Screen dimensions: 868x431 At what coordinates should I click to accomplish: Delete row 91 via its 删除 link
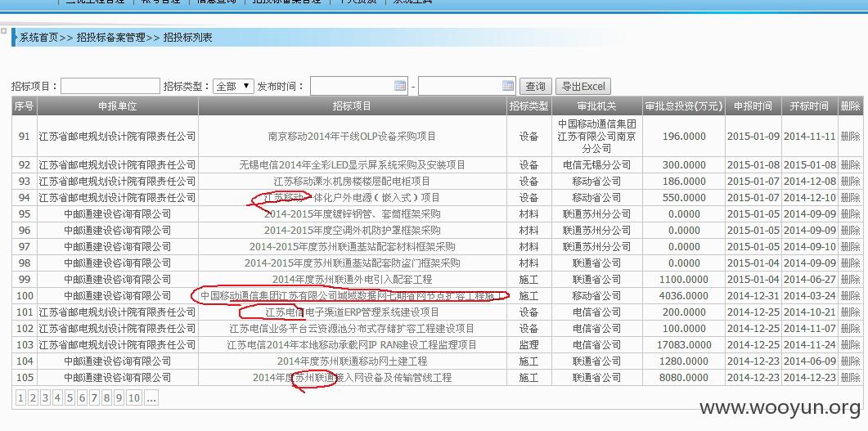(x=850, y=136)
